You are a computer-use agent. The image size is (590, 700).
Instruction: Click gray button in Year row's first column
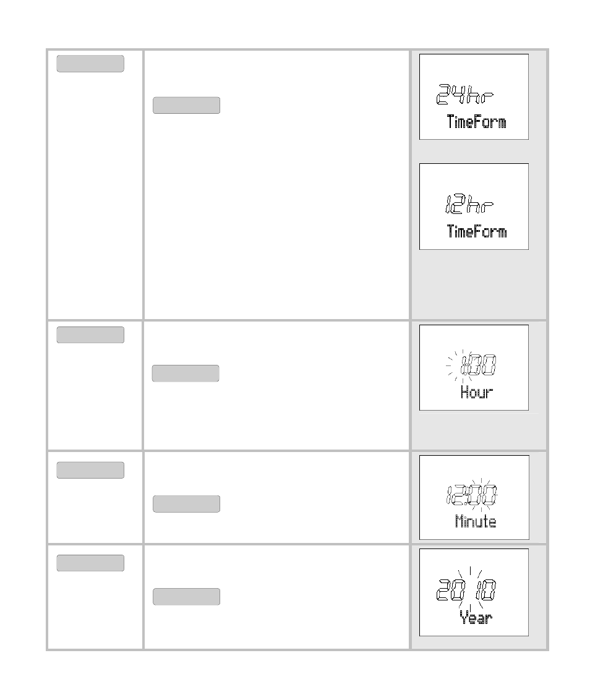90,563
